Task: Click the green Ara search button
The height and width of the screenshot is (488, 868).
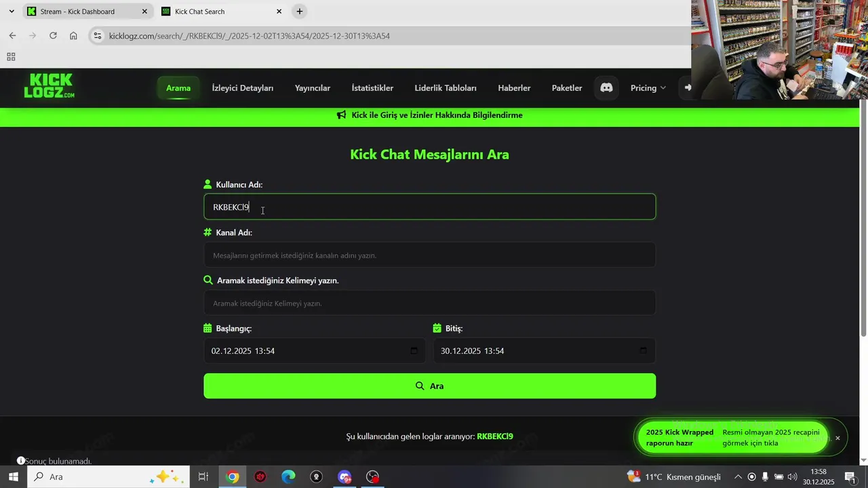Action: (429, 386)
